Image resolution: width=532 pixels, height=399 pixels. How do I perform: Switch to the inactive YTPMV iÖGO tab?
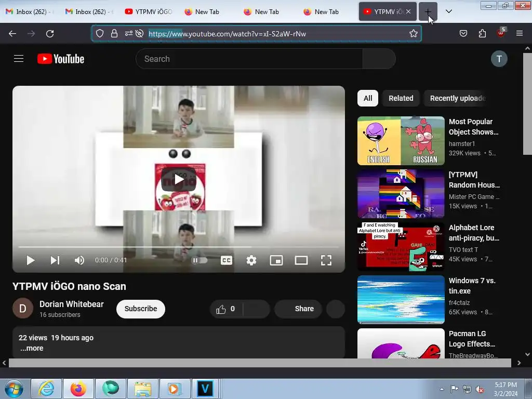click(149, 11)
